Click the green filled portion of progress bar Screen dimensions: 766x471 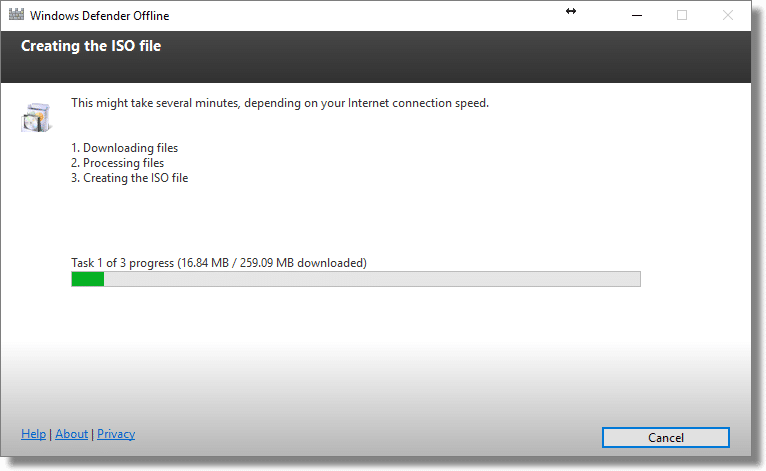[x=88, y=279]
